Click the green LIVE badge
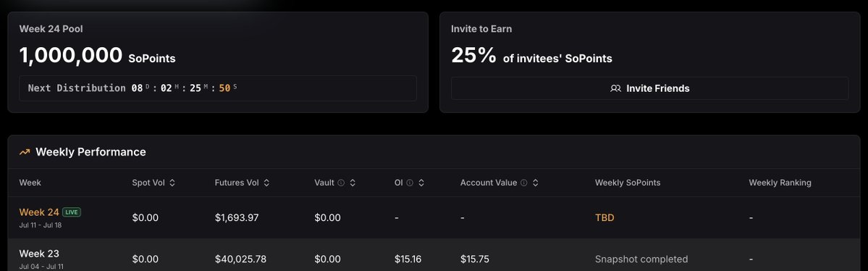Screen dimensions: 868x271 coord(72,212)
